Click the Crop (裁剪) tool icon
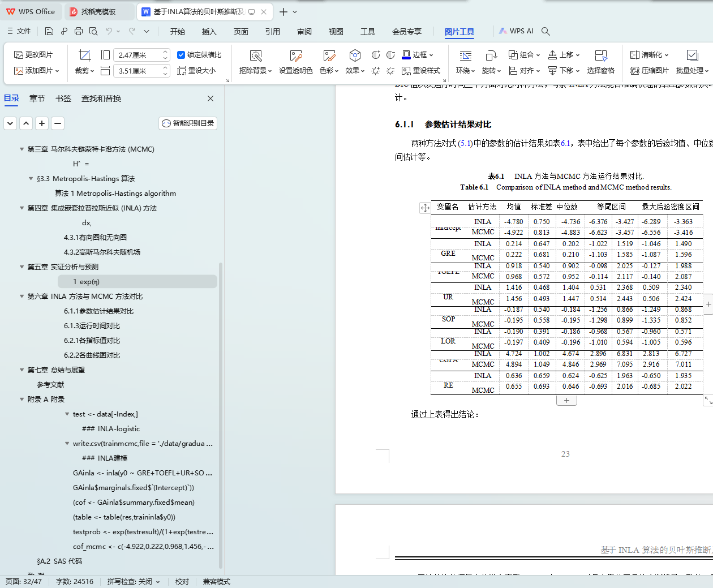Image resolution: width=713 pixels, height=588 pixels. pyautogui.click(x=84, y=55)
